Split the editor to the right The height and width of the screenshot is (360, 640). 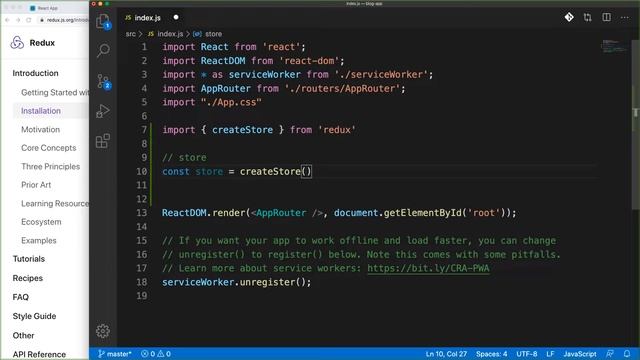click(607, 17)
